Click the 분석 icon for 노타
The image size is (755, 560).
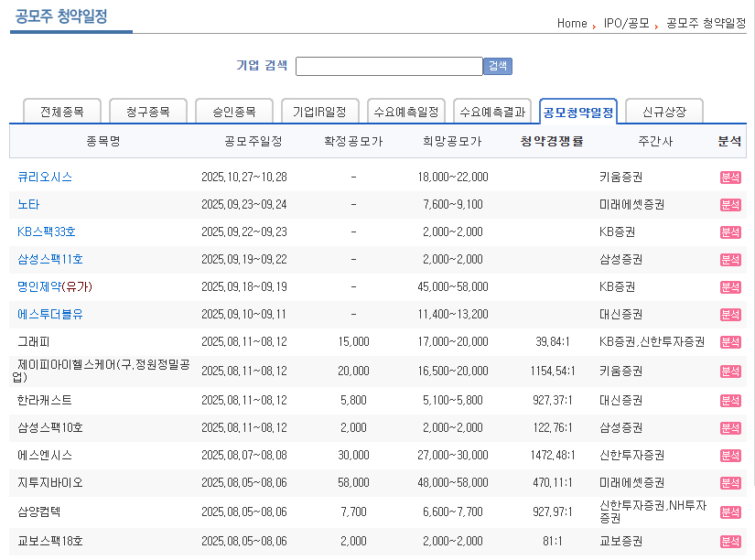coord(730,205)
